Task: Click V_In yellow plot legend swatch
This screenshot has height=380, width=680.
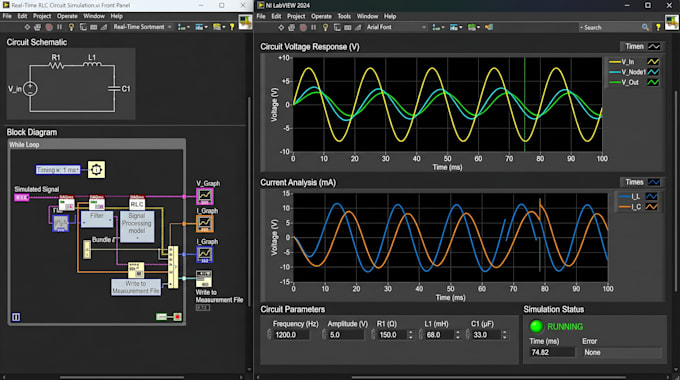Action: click(653, 62)
